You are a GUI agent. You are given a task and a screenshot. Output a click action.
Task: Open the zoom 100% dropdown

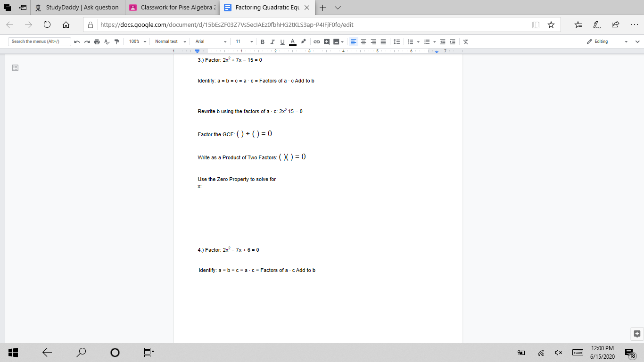click(138, 41)
